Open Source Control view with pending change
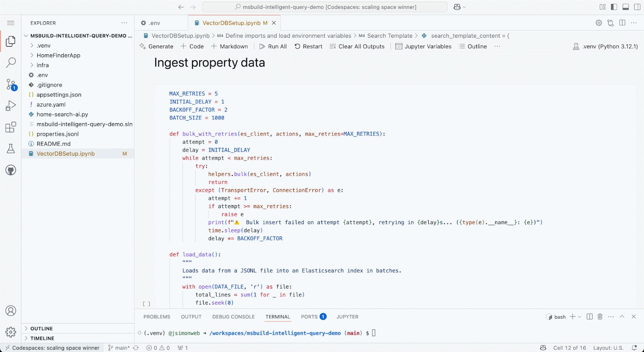 [x=11, y=84]
